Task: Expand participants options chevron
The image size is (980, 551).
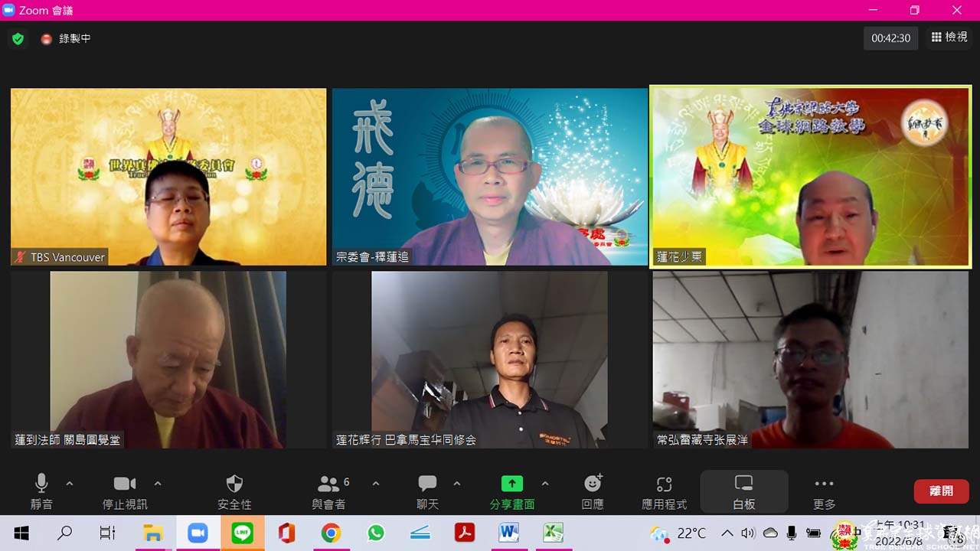Action: pyautogui.click(x=376, y=484)
